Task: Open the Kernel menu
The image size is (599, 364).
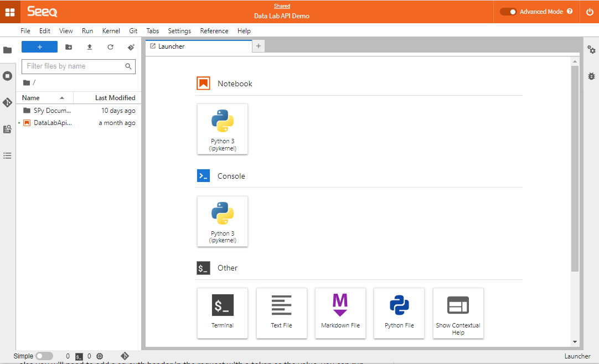Action: tap(111, 31)
